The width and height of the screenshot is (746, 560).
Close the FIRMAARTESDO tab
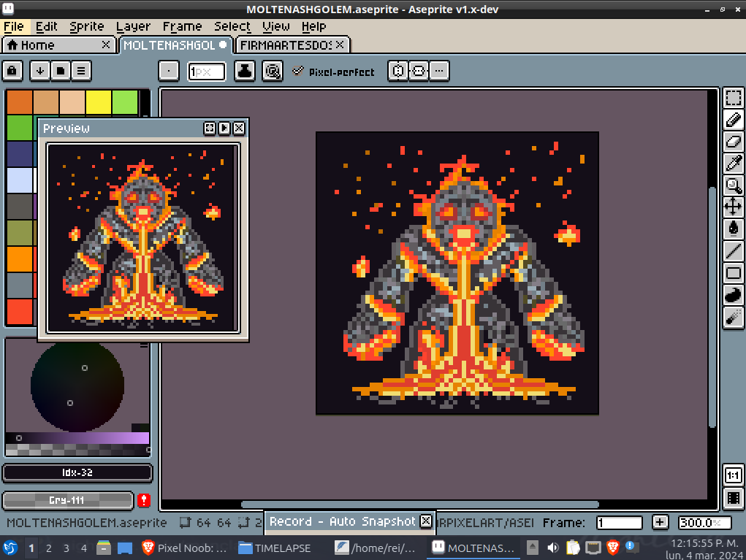click(340, 45)
